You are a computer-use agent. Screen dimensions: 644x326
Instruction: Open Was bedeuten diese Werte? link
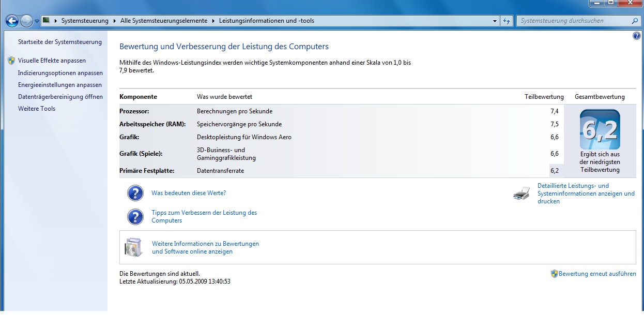189,193
